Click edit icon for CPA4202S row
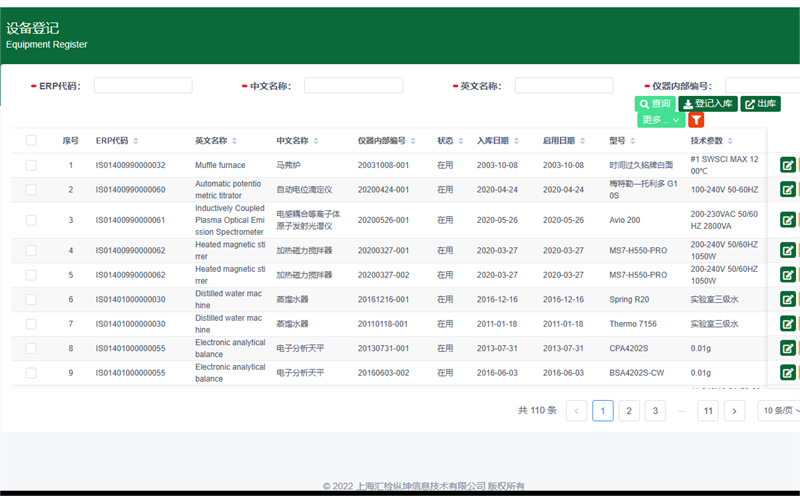Image resolution: width=800 pixels, height=496 pixels. 787,348
